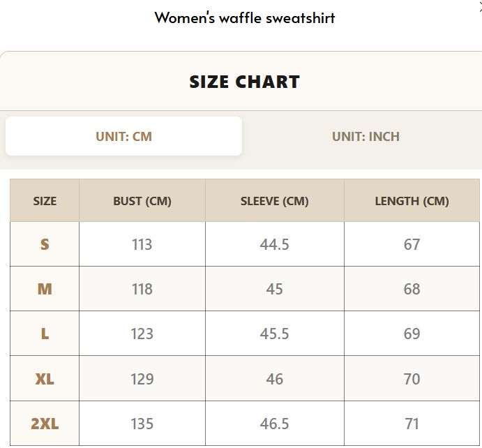Select the UNIT: CM tab

click(x=124, y=136)
